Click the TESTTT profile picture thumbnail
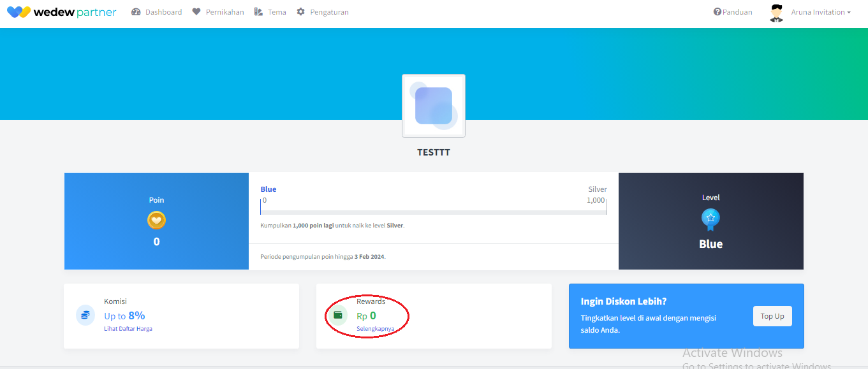This screenshot has width=868, height=369. coord(434,106)
